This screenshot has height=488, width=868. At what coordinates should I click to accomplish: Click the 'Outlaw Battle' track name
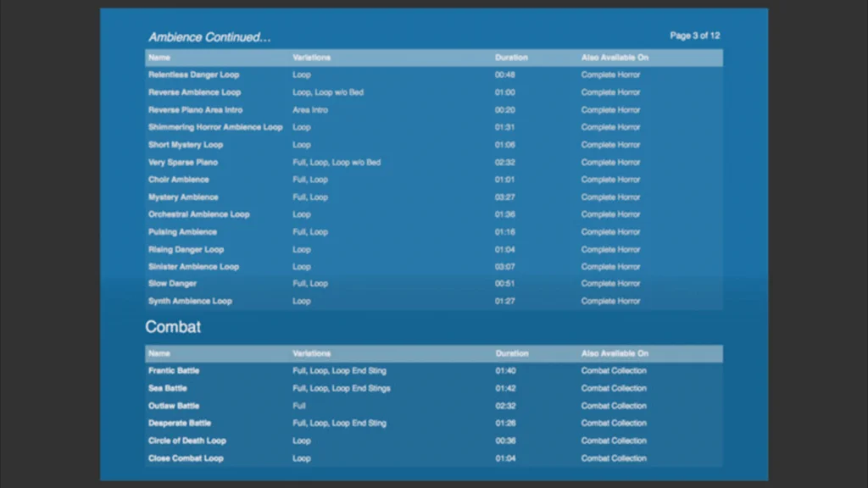click(x=173, y=406)
